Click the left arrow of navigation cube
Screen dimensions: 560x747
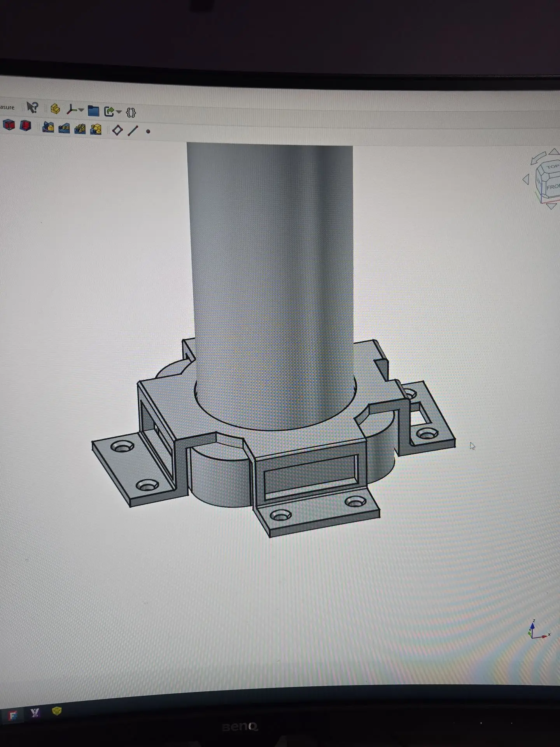click(x=526, y=179)
